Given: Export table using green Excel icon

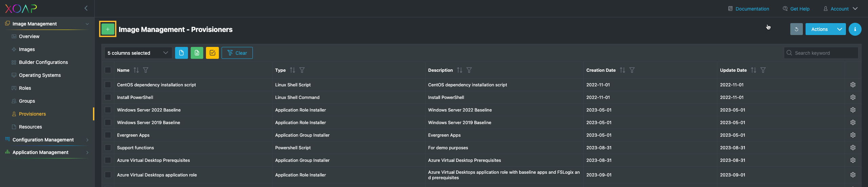Looking at the screenshot, I should 197,53.
